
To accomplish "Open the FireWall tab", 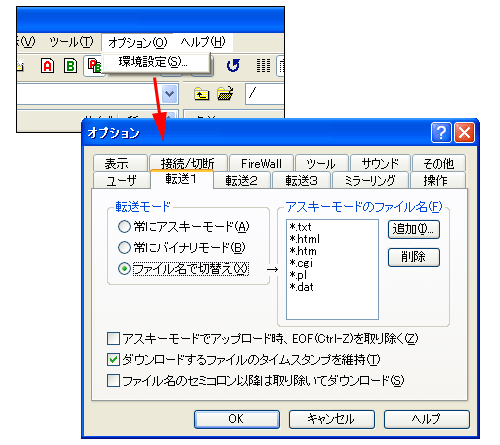I will pyautogui.click(x=261, y=163).
